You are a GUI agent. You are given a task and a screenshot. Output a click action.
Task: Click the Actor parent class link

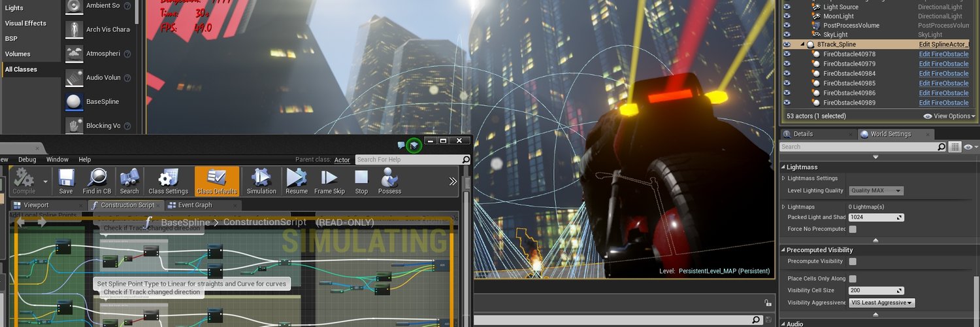(342, 160)
